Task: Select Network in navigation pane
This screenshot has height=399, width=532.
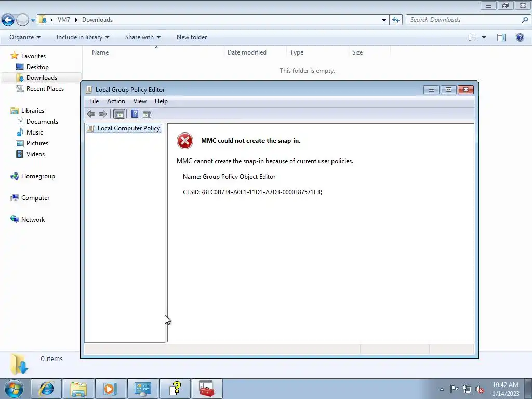Action: (28, 220)
